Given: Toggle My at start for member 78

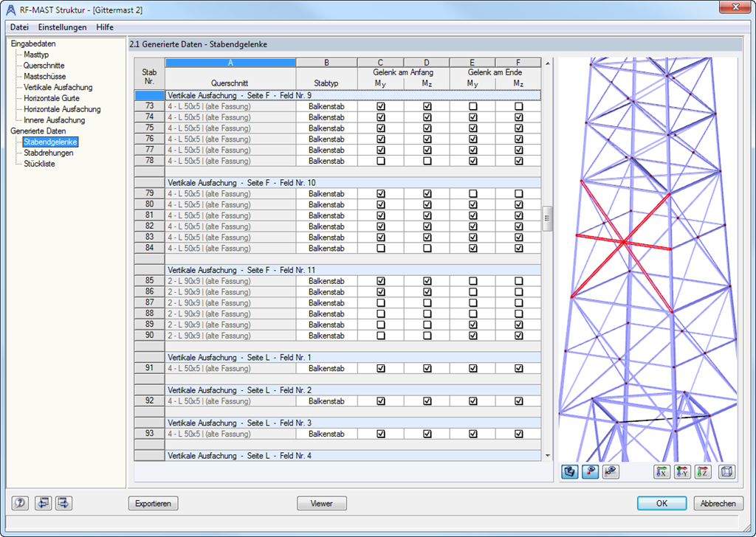Looking at the screenshot, I should click(381, 161).
